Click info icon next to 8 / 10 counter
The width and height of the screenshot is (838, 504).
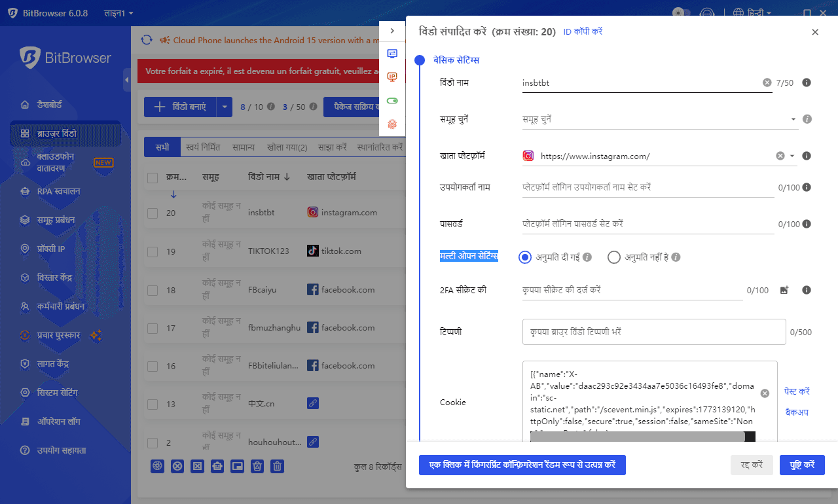click(x=271, y=107)
